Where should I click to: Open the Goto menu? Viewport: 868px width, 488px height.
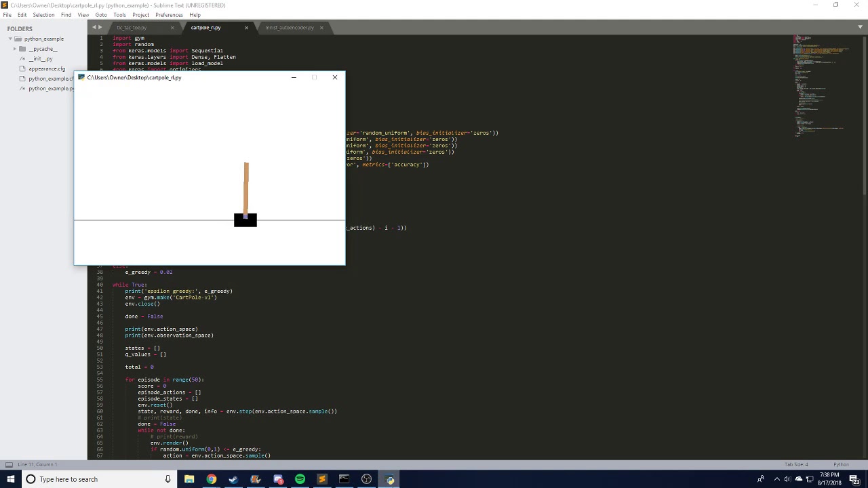tap(101, 15)
